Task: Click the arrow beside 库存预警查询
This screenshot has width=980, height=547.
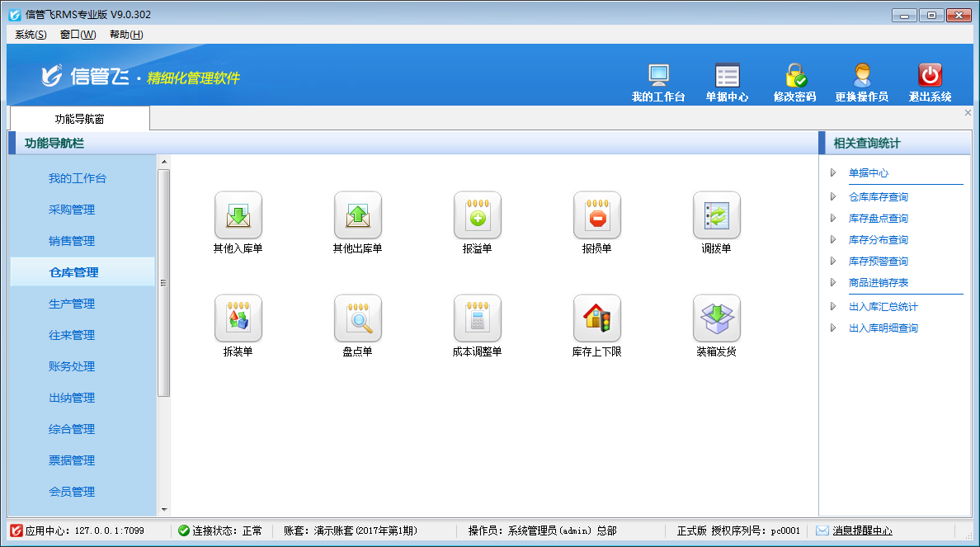Action: (833, 261)
